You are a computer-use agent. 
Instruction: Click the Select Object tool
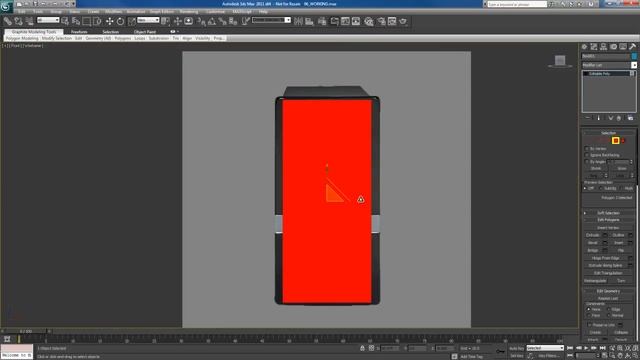[65, 21]
